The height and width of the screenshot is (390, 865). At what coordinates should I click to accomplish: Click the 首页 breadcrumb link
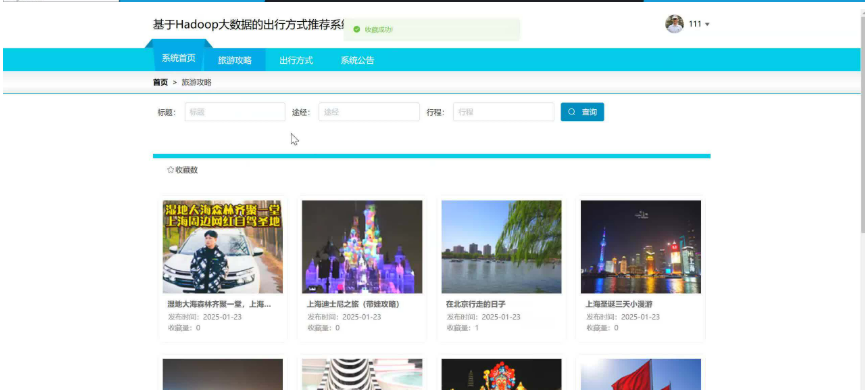(x=160, y=82)
